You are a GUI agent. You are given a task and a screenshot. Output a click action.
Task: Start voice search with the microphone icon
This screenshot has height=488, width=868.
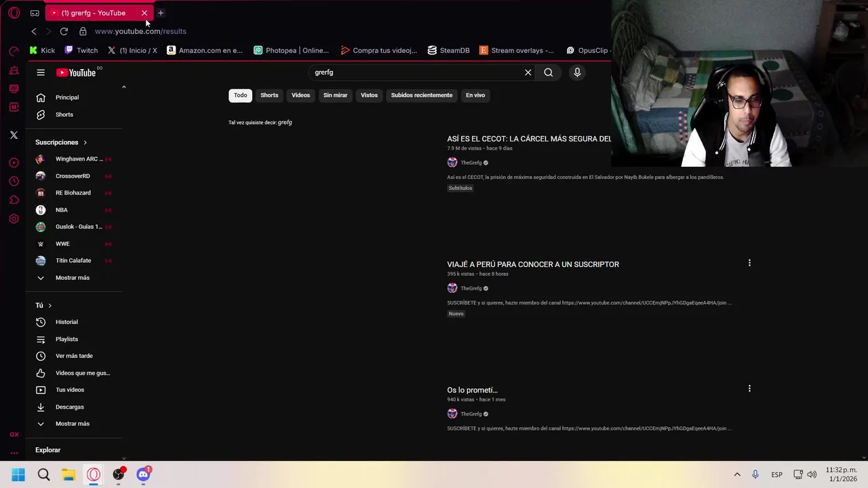coord(577,73)
